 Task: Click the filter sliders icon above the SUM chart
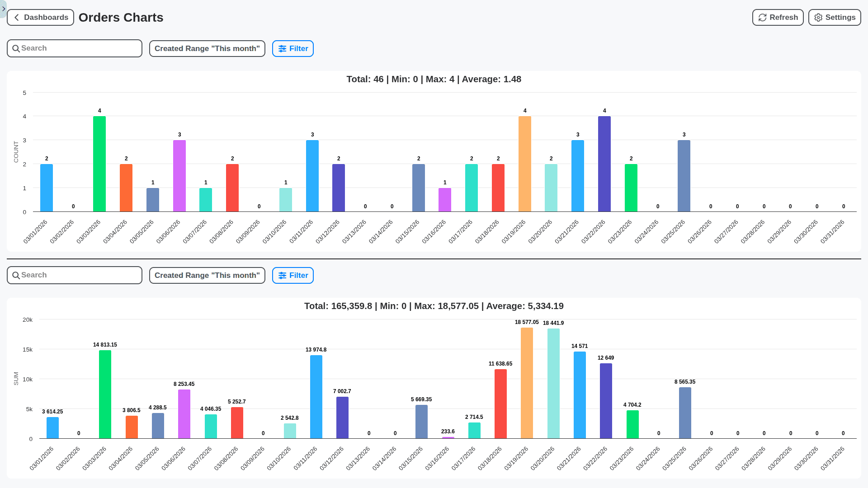coord(283,275)
